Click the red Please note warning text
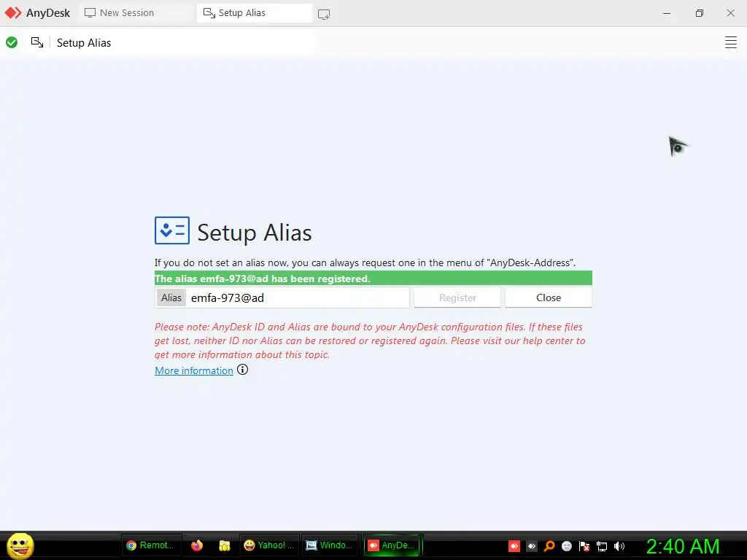The height and width of the screenshot is (560, 747). tap(370, 341)
